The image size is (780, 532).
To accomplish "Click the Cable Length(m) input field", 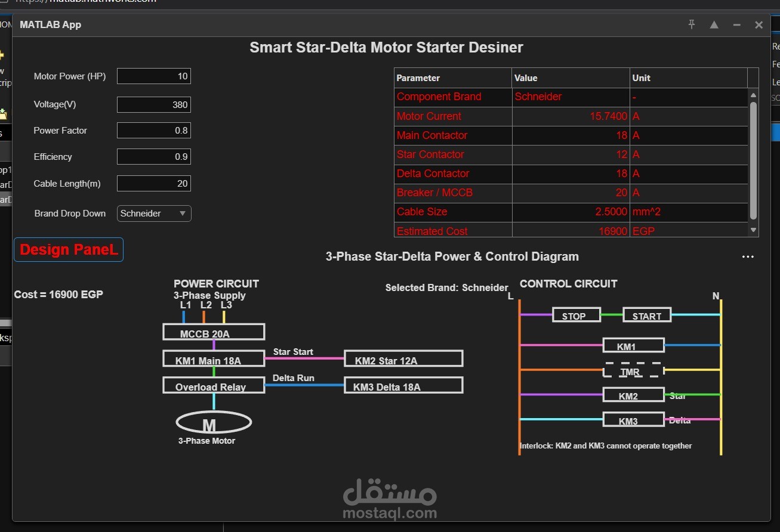I will click(x=154, y=184).
